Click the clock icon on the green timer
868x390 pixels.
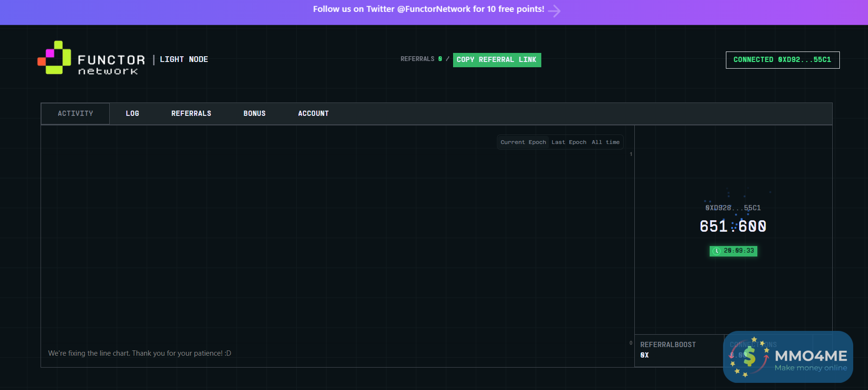point(716,251)
